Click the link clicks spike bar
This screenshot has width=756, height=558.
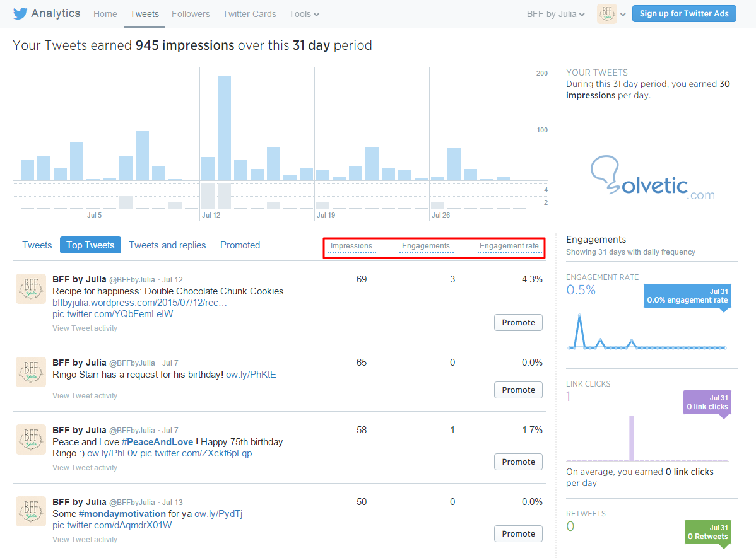point(631,438)
